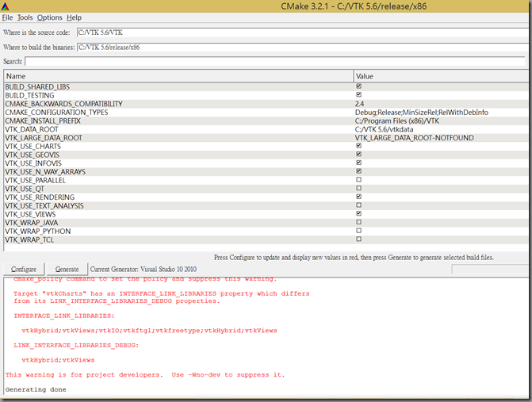Enable VTK_USE_TEXT_ANALYSIS checkbox

click(358, 205)
